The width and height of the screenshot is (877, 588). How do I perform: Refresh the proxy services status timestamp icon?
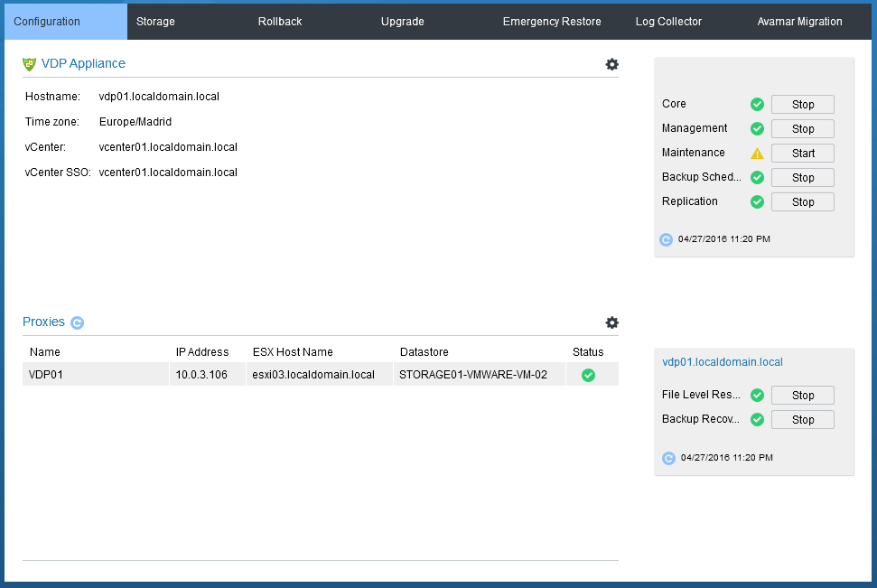[668, 458]
